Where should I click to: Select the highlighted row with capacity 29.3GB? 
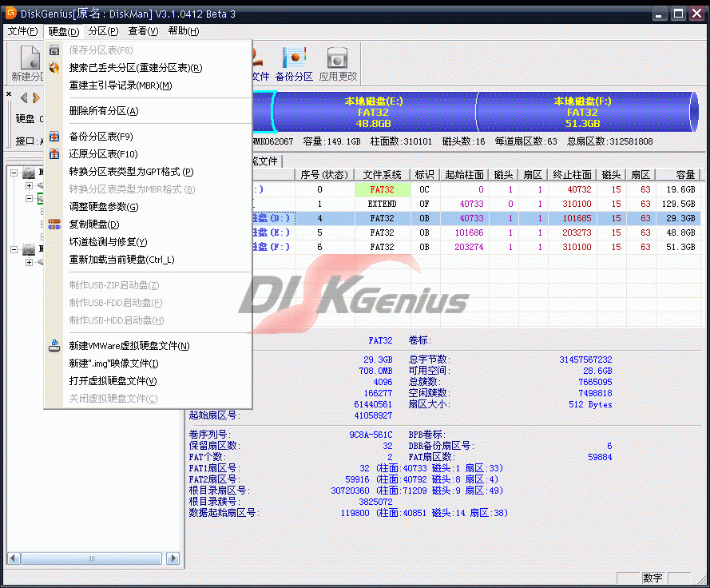click(475, 218)
